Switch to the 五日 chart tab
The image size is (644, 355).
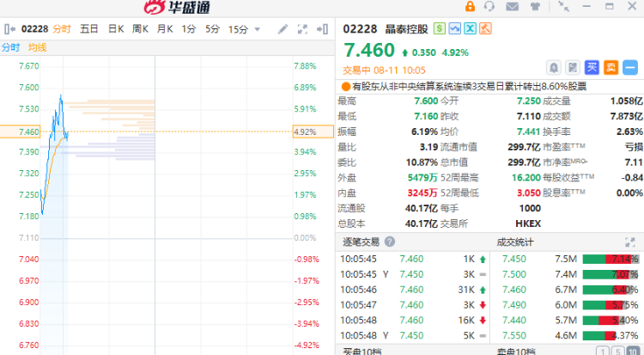point(89,28)
